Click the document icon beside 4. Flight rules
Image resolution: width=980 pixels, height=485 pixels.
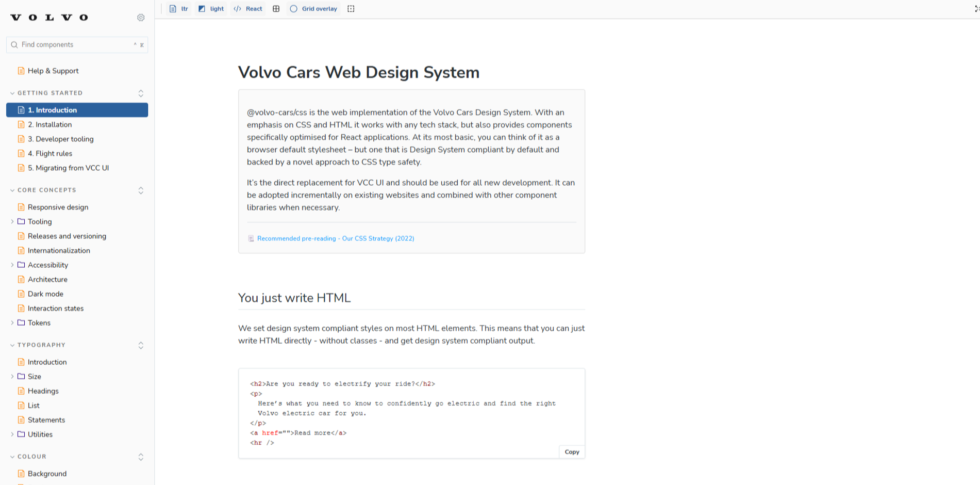tap(21, 153)
